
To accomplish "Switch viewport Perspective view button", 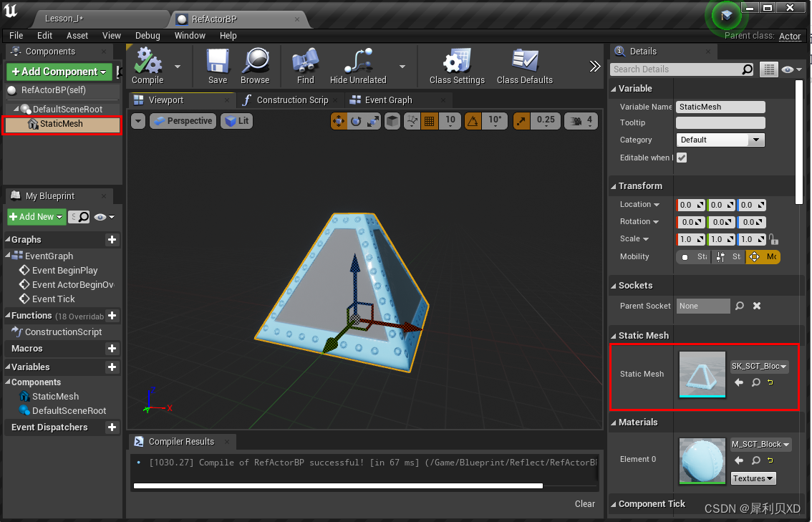I will coord(183,121).
